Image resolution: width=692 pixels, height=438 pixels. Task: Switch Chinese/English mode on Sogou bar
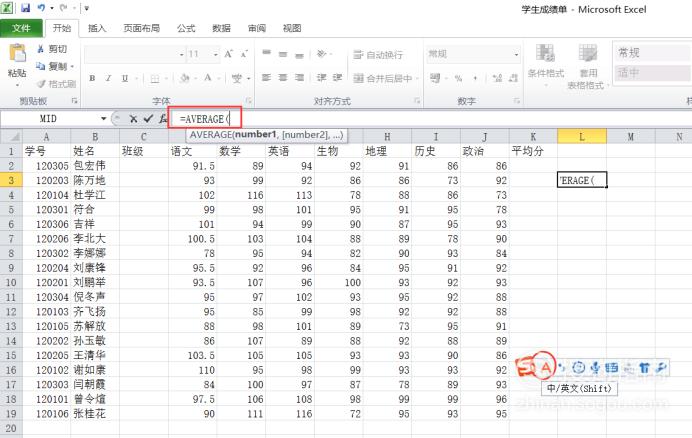546,367
